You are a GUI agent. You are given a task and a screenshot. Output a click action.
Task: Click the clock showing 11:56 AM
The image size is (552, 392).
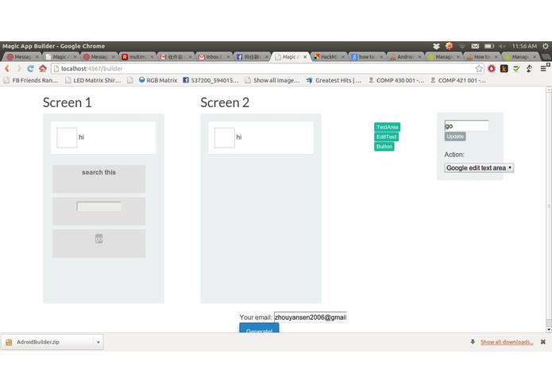pyautogui.click(x=524, y=46)
